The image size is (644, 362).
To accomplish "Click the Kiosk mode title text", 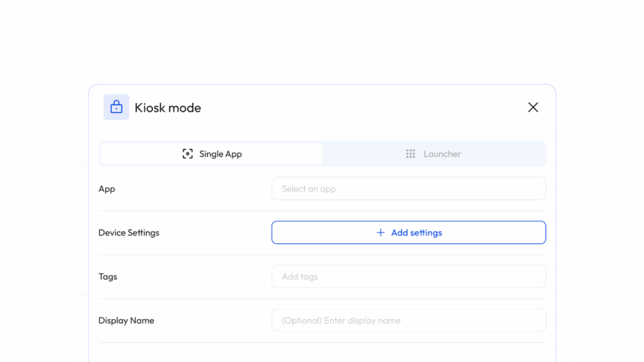I will [168, 108].
